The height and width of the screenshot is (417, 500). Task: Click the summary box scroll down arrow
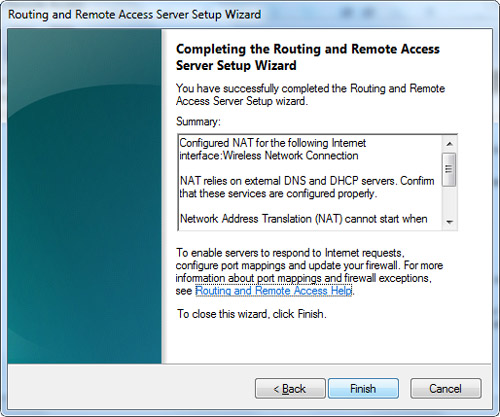point(449,222)
